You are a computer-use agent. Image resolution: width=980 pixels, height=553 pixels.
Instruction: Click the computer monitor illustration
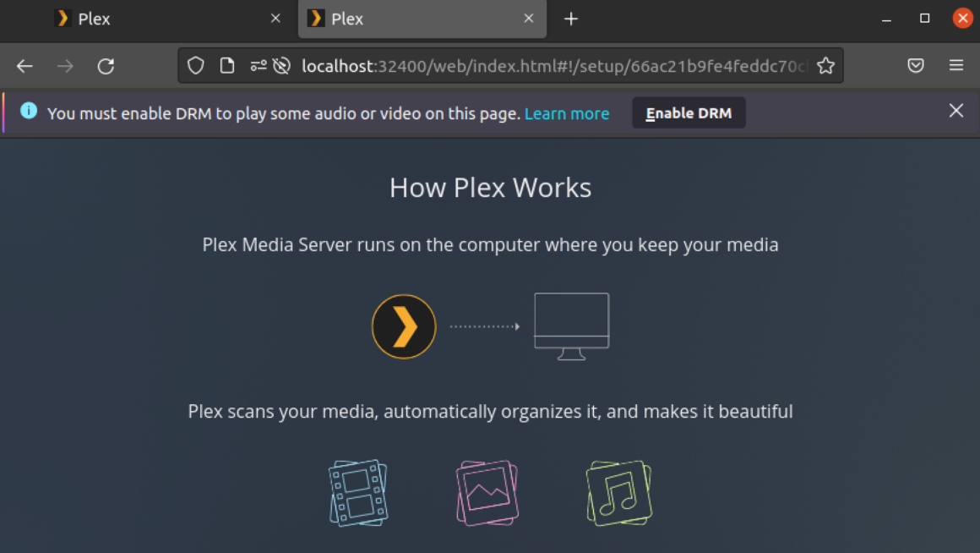click(x=571, y=326)
